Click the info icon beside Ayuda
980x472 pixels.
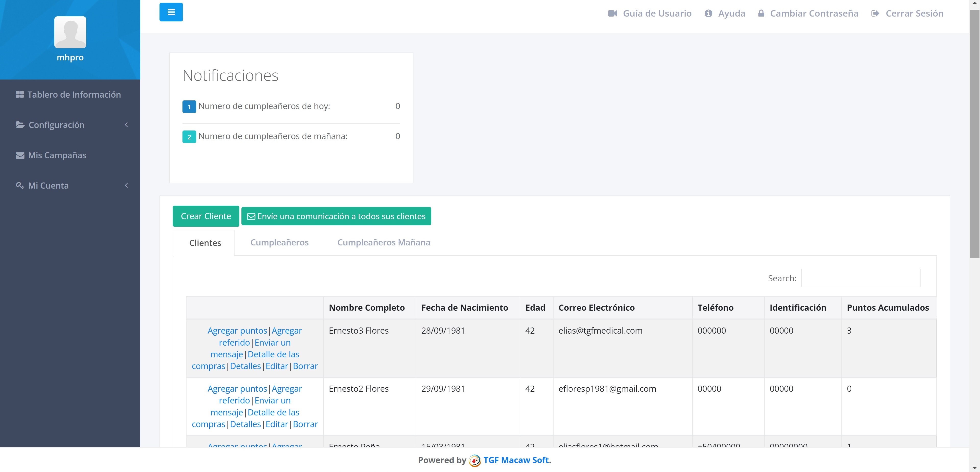(708, 14)
